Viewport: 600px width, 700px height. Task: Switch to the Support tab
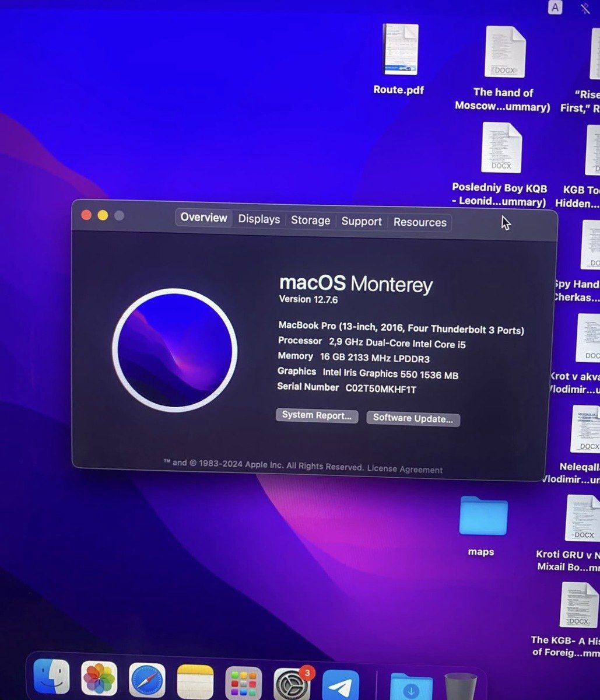(x=362, y=222)
